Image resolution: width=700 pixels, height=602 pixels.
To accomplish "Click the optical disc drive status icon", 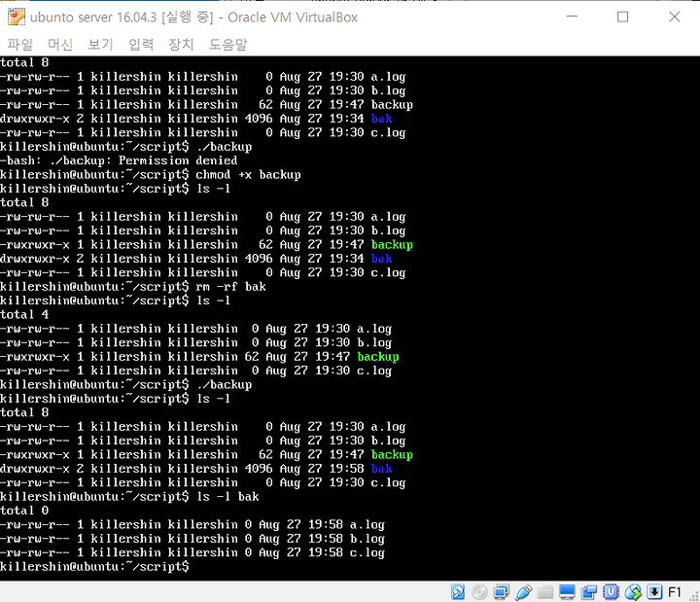I will click(479, 592).
